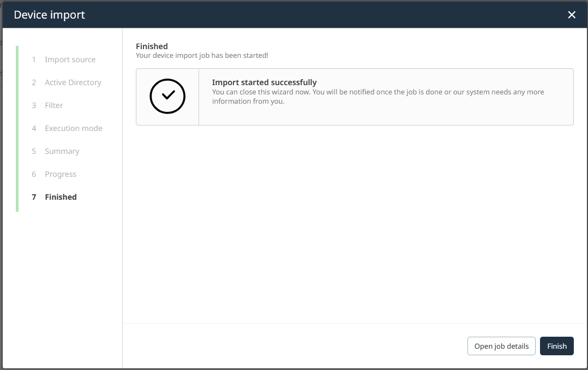Image resolution: width=588 pixels, height=370 pixels.
Task: Click the number 7 next to Finished
Action: pyautogui.click(x=34, y=197)
